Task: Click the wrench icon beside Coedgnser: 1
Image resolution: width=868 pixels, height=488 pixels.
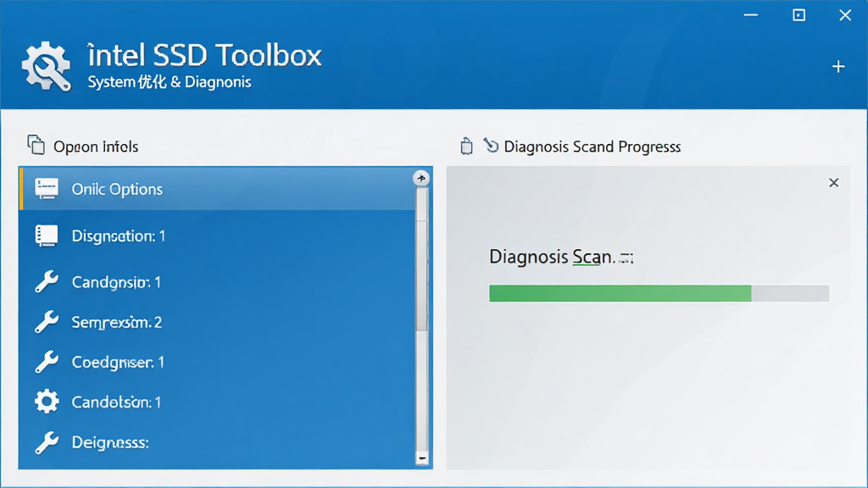Action: 47,362
